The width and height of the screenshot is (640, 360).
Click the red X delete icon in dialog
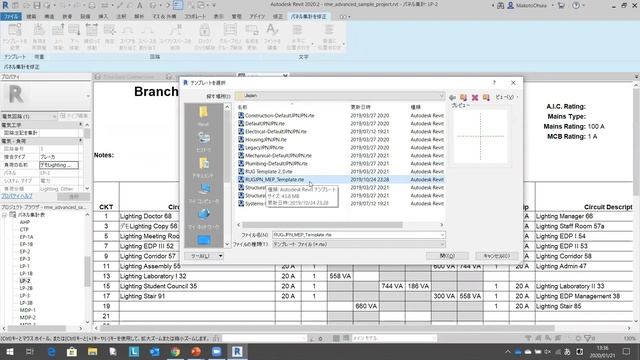click(x=475, y=98)
